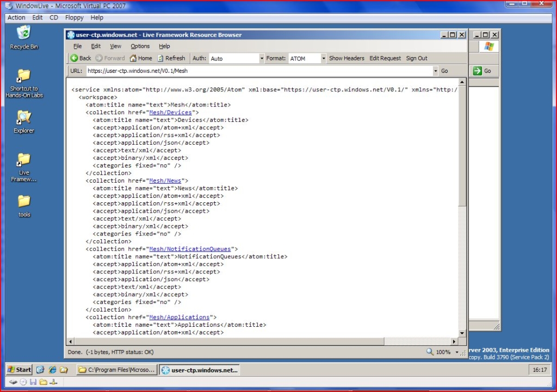Viewport: 557px width, 392px height.
Task: Click the Applications atom:title XML line
Action: (180, 325)
